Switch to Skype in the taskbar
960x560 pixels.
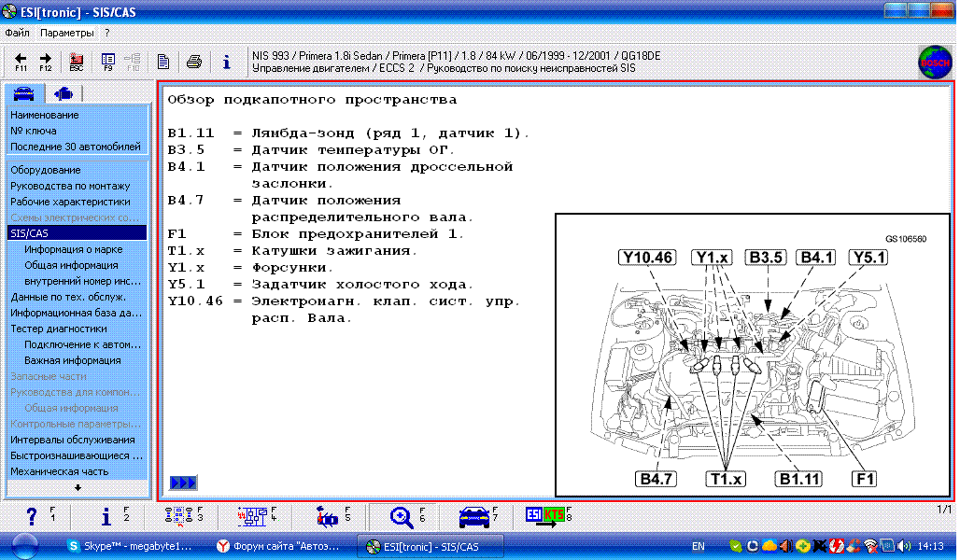tap(131, 546)
